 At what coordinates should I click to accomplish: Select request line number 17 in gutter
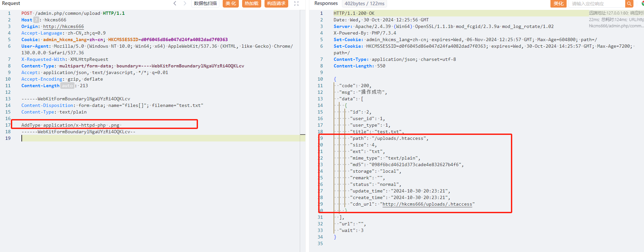pyautogui.click(x=8, y=125)
